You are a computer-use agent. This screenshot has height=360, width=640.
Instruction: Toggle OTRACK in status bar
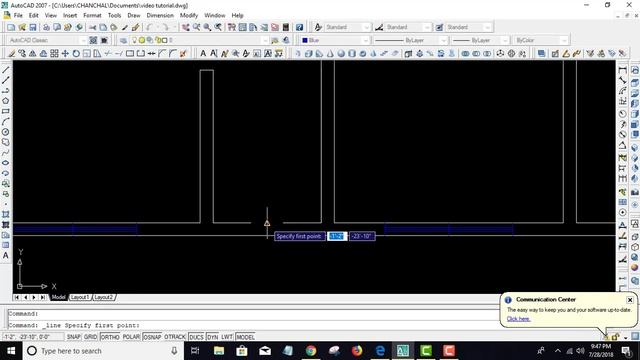[x=175, y=337]
